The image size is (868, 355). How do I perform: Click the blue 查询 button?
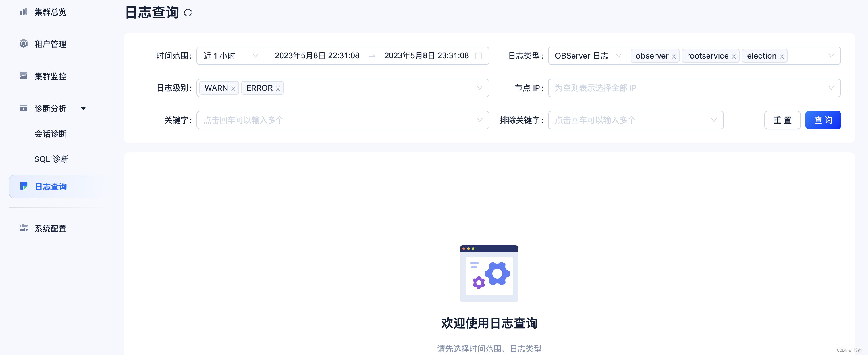(x=823, y=120)
